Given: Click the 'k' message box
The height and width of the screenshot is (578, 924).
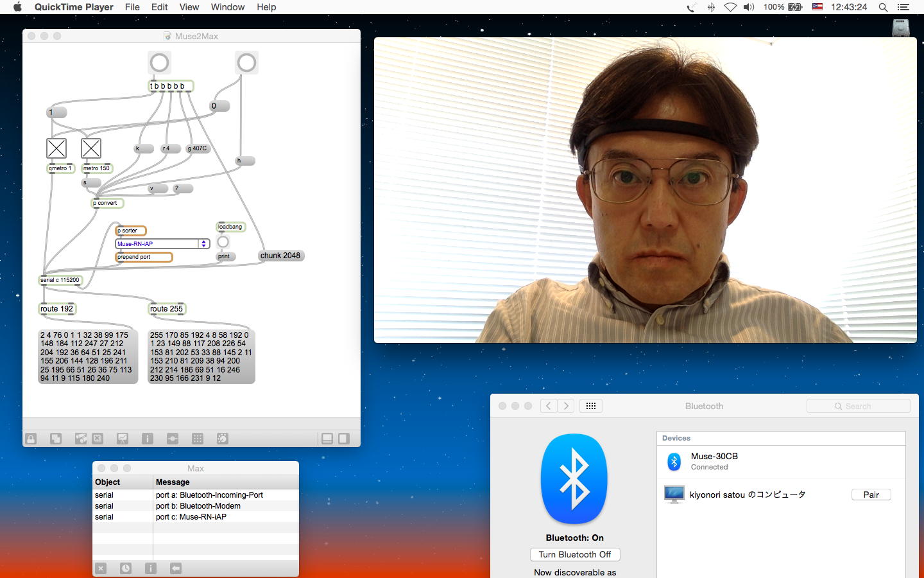Looking at the screenshot, I should pyautogui.click(x=144, y=148).
